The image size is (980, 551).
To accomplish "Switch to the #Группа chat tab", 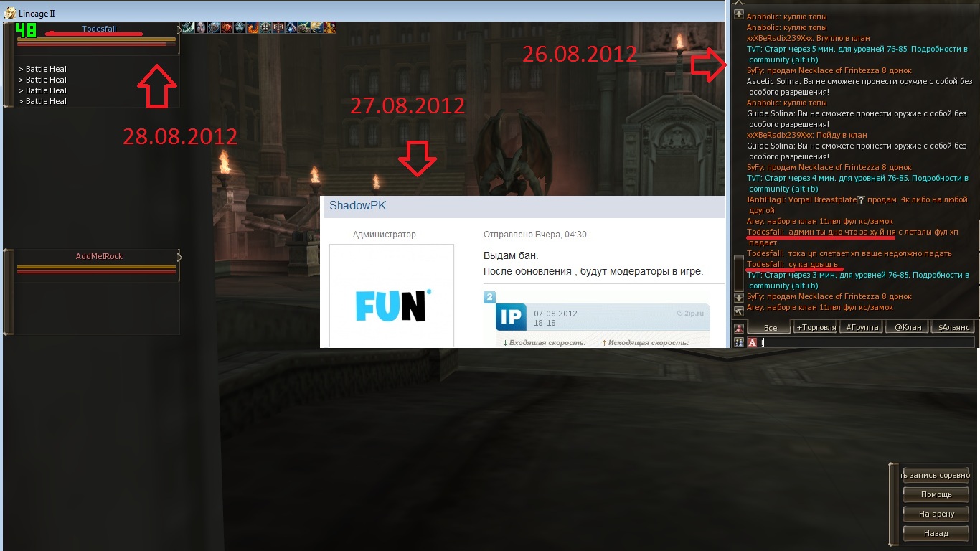I will click(x=862, y=327).
